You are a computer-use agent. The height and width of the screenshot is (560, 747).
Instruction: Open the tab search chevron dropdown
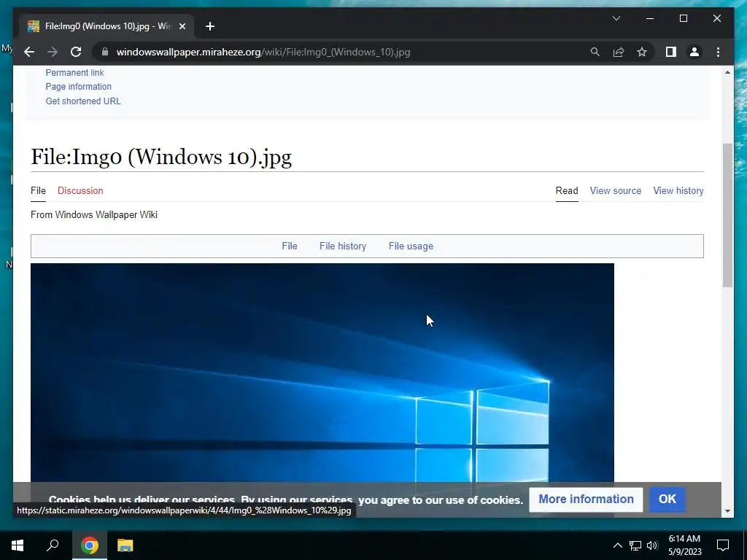pos(616,18)
